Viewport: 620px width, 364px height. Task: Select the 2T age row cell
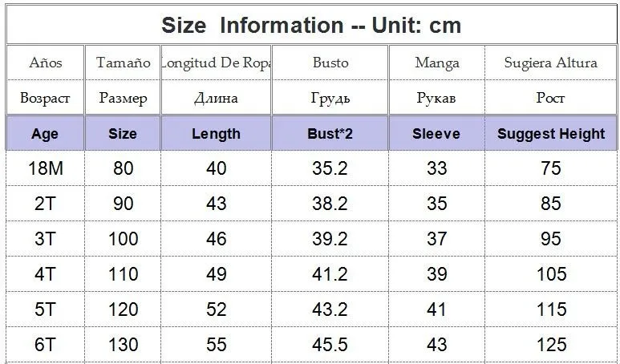pyautogui.click(x=45, y=204)
